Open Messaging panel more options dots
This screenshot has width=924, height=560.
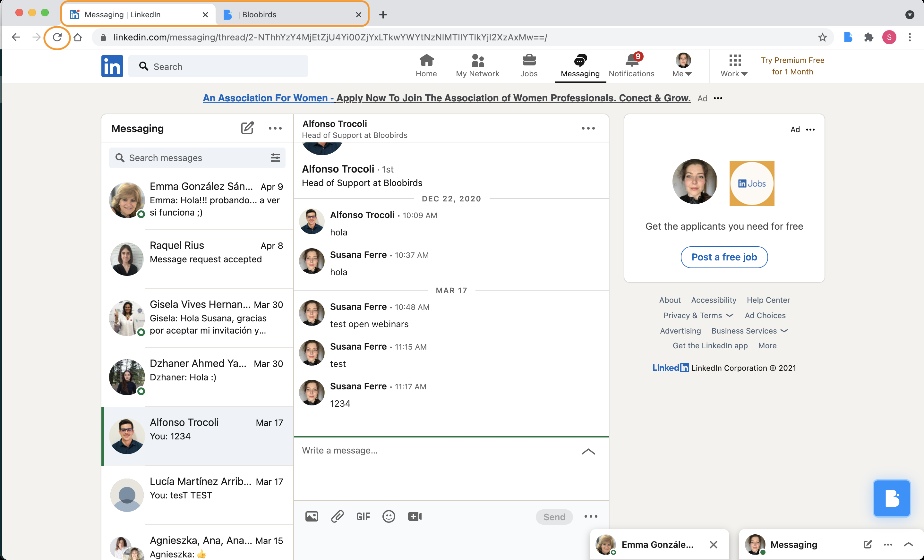(275, 128)
